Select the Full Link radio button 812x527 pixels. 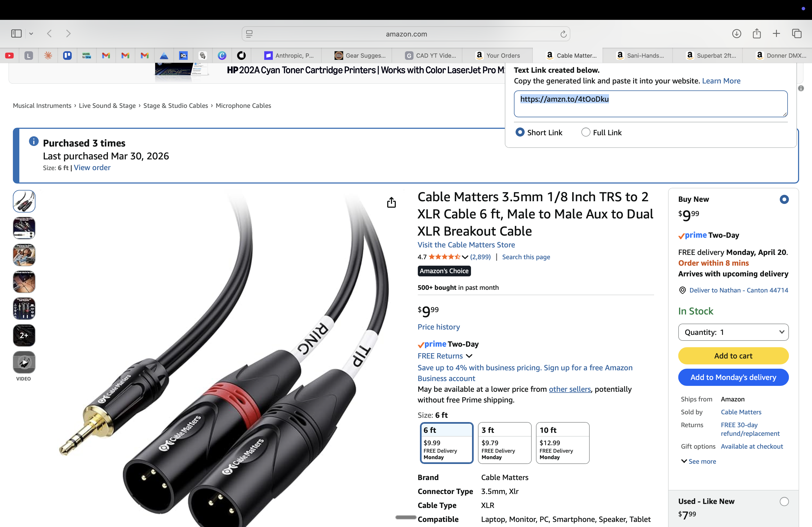click(x=585, y=132)
